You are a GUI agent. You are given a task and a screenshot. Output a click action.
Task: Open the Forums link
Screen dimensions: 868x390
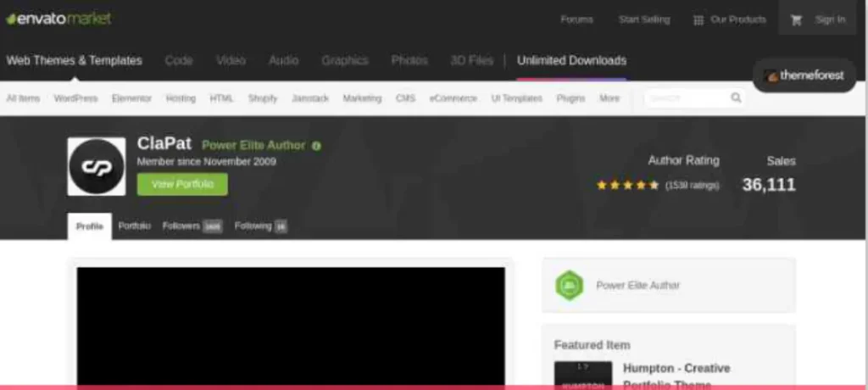(576, 20)
